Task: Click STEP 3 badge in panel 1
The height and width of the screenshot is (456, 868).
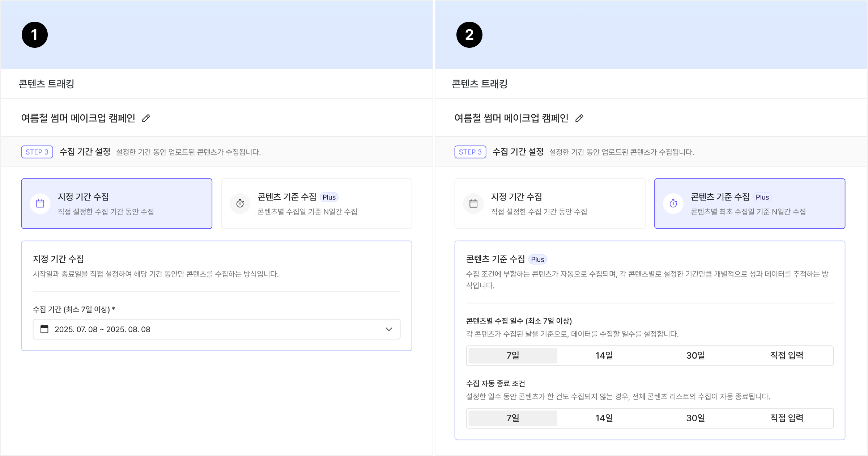Action: [x=37, y=152]
